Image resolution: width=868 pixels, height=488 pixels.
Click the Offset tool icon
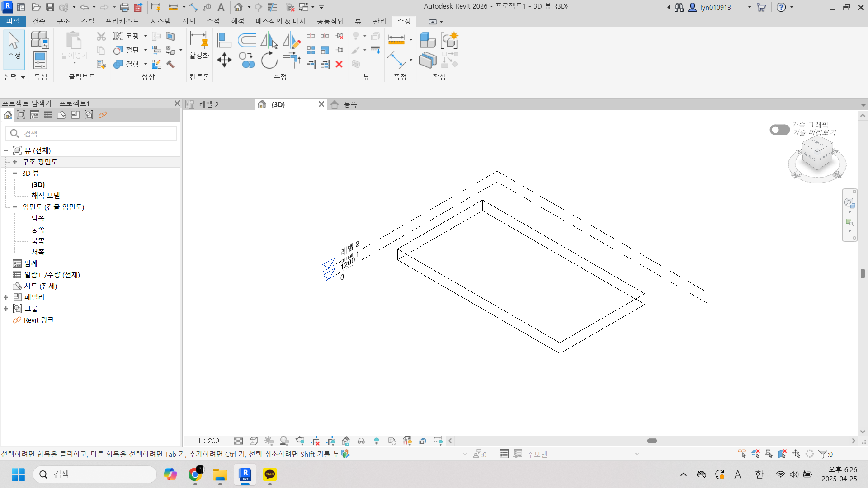coord(247,40)
